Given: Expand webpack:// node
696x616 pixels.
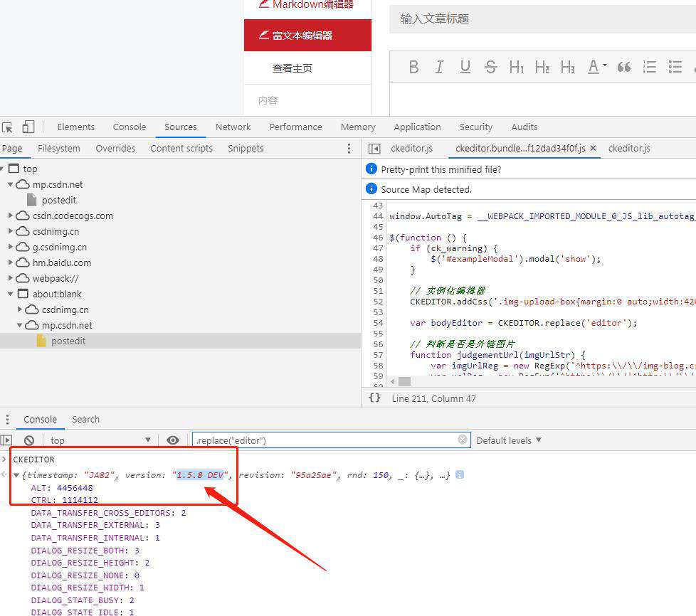Looking at the screenshot, I should point(10,278).
